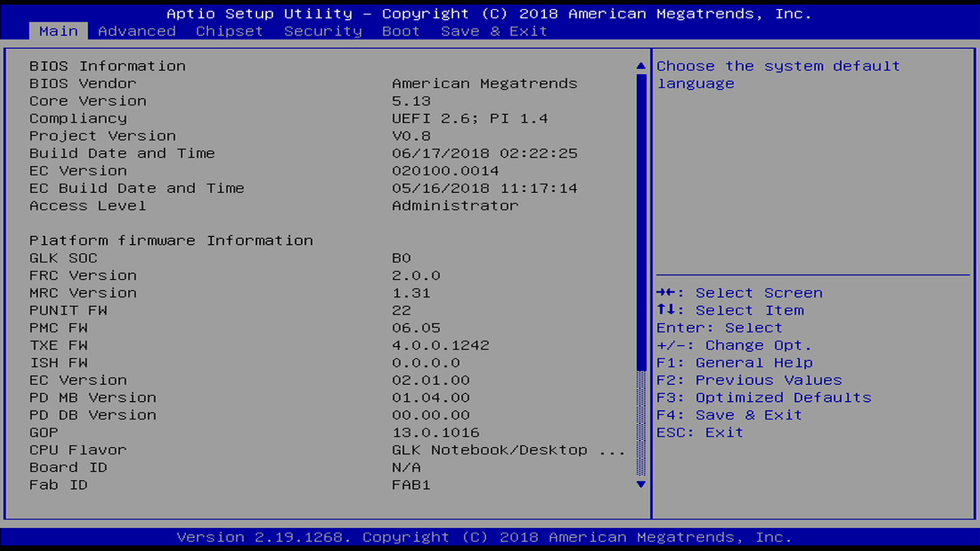
Task: Click the ESC: Exit hint
Action: coord(700,432)
